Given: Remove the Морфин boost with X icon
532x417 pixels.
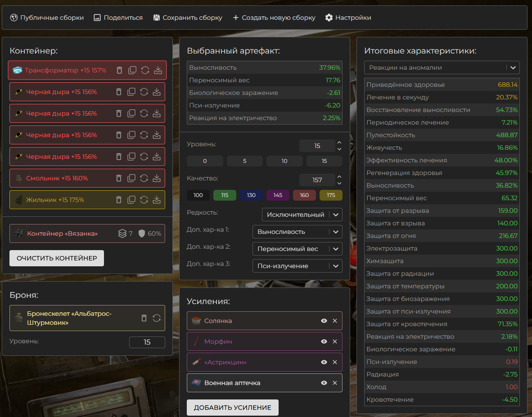Looking at the screenshot, I should click(334, 341).
